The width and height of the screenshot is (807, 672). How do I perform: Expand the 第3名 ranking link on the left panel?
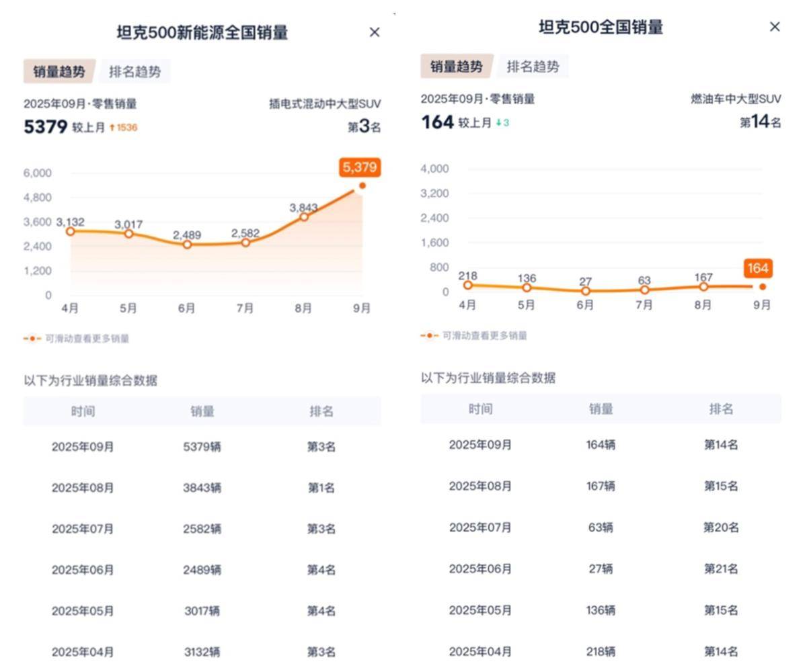pyautogui.click(x=365, y=126)
